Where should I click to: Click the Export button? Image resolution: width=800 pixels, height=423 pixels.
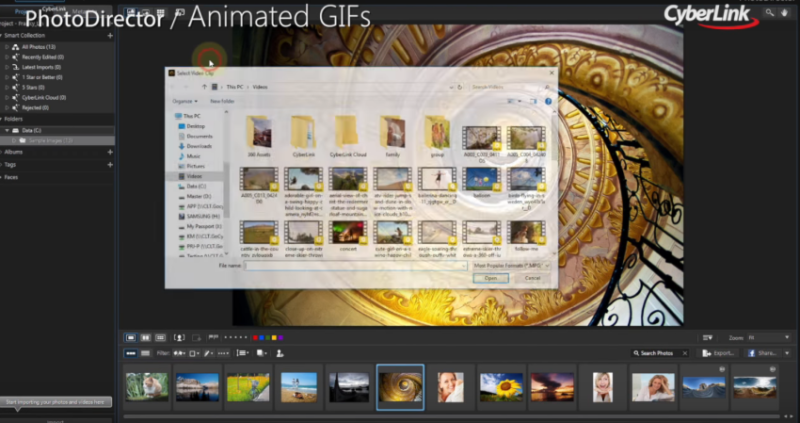click(x=718, y=353)
